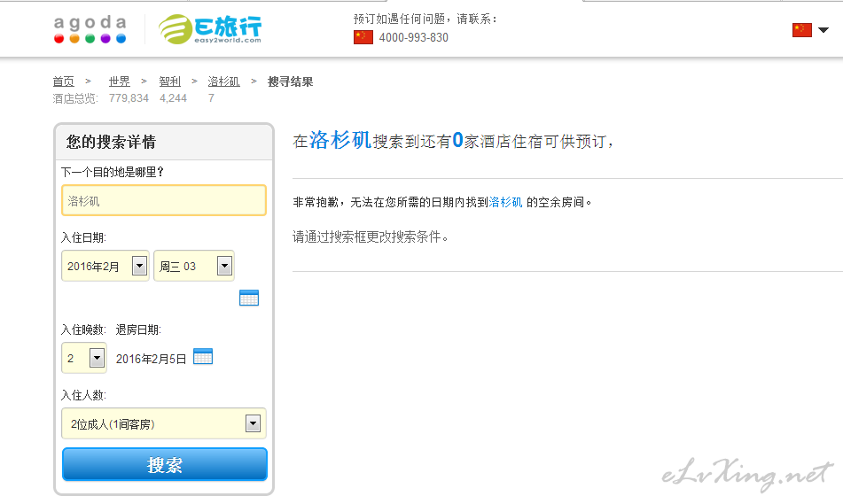Expand the 周三 03 day dropdown

tap(194, 266)
